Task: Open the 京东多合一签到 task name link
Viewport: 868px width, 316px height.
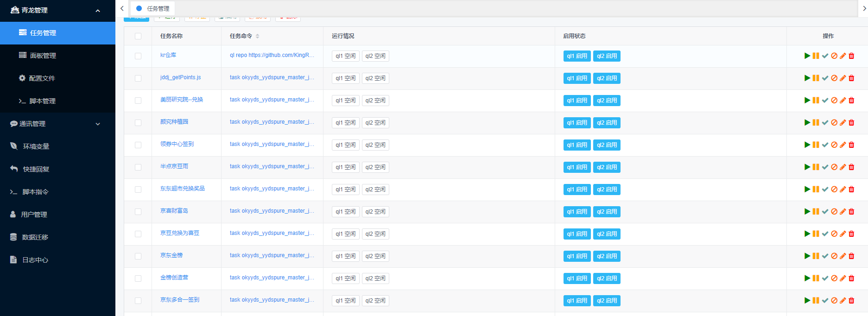Action: click(x=180, y=300)
